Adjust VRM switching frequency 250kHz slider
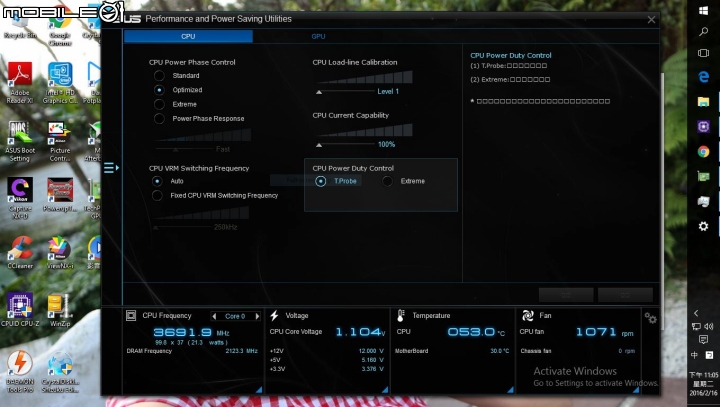This screenshot has height=407, width=720. click(156, 227)
